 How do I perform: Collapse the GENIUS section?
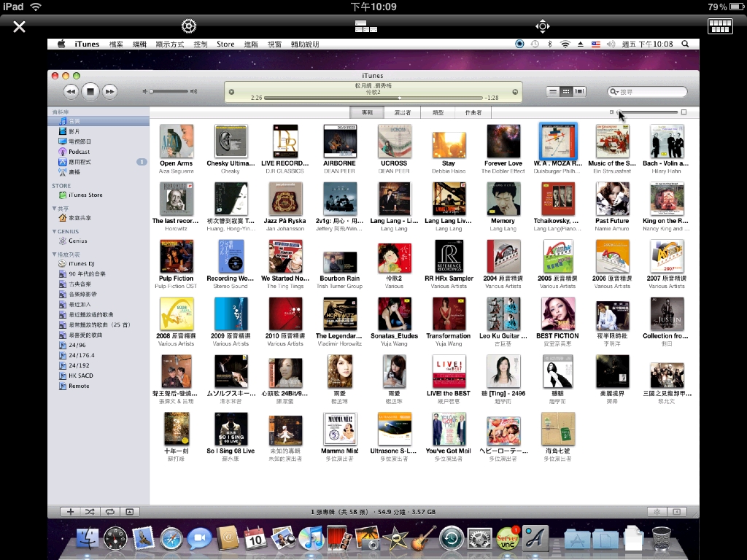pos(54,231)
